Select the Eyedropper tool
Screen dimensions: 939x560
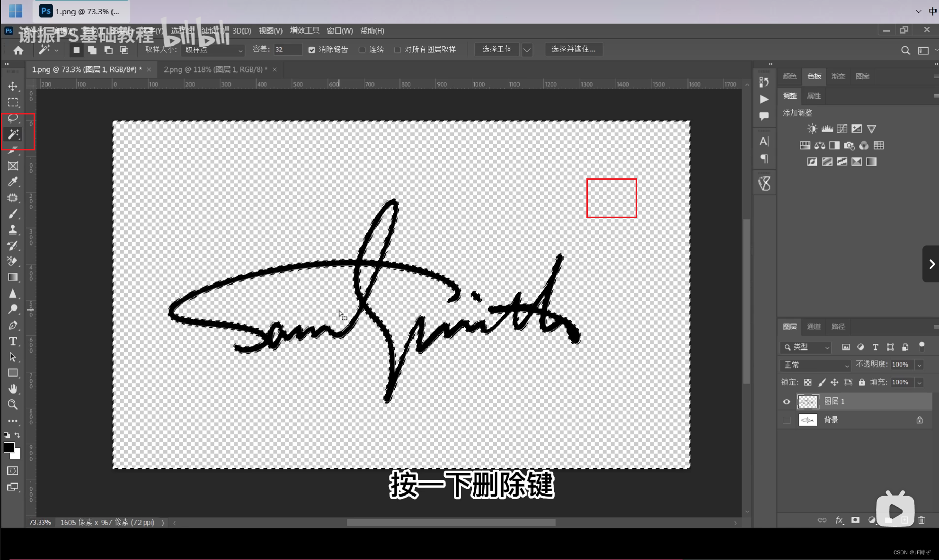tap(13, 182)
